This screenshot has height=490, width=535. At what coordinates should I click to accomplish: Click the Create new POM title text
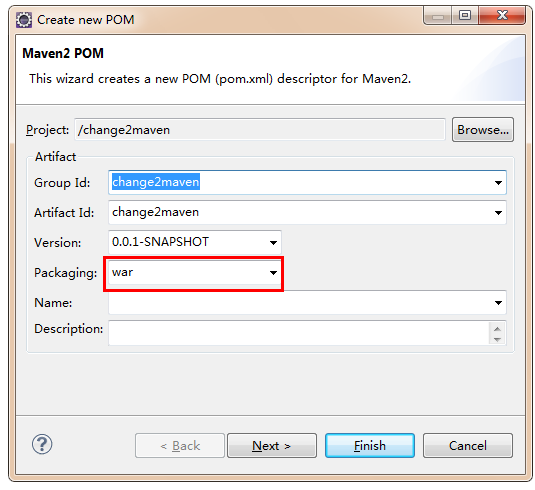click(86, 20)
